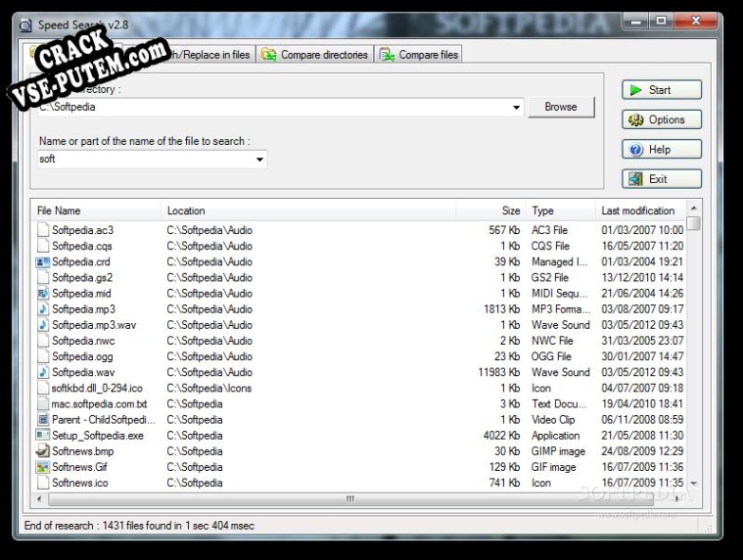Click the Softpedia.mid file icon

point(43,294)
